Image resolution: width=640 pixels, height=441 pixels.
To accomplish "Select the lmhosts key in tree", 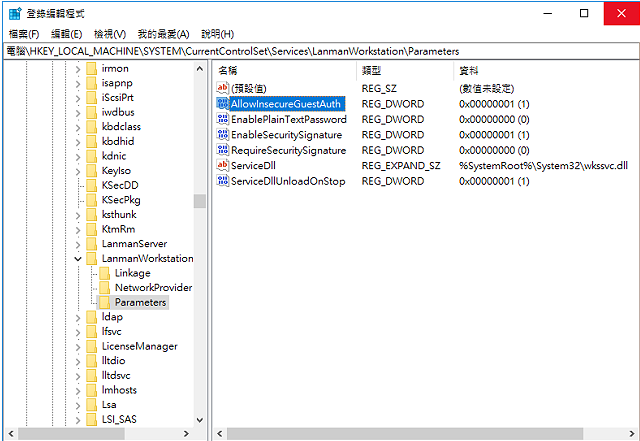I will (x=119, y=390).
